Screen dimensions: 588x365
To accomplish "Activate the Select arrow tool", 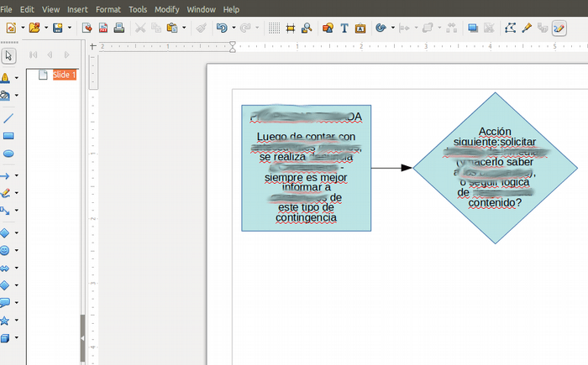I will pos(8,56).
